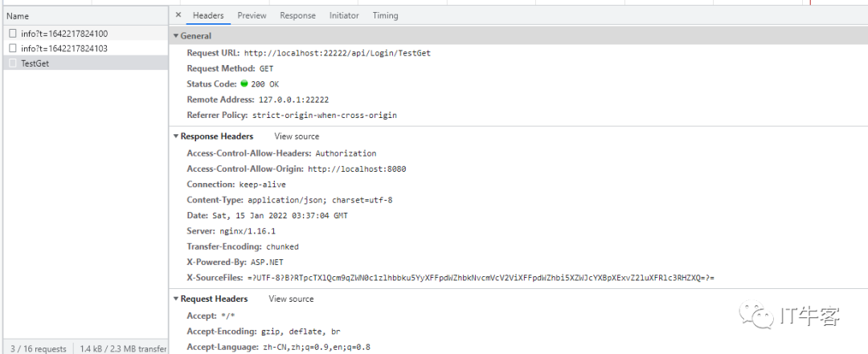Select the Connection keep-alive value

tap(262, 184)
